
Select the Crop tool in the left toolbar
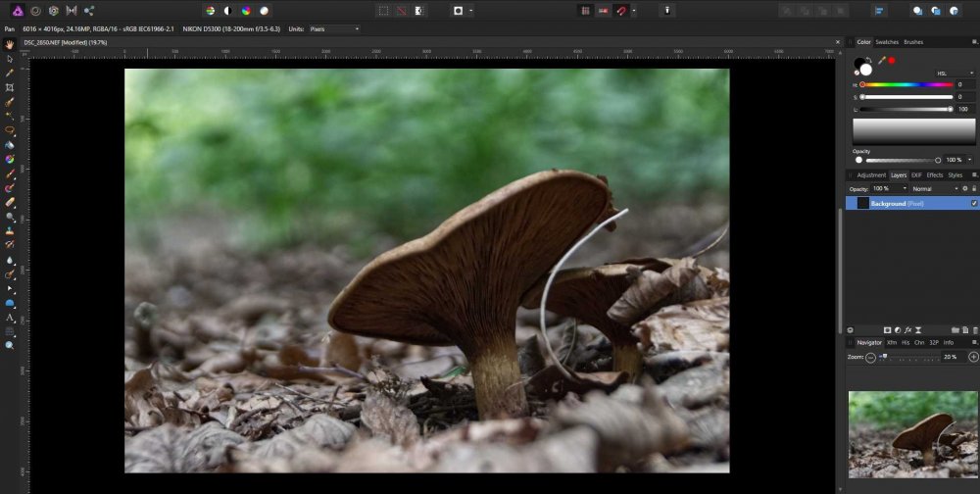pos(9,87)
